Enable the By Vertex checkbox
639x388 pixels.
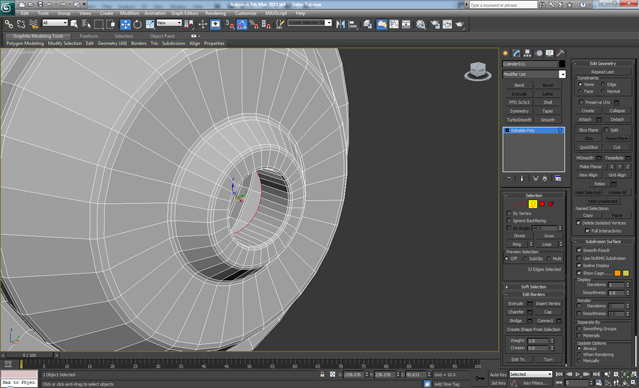(509, 213)
